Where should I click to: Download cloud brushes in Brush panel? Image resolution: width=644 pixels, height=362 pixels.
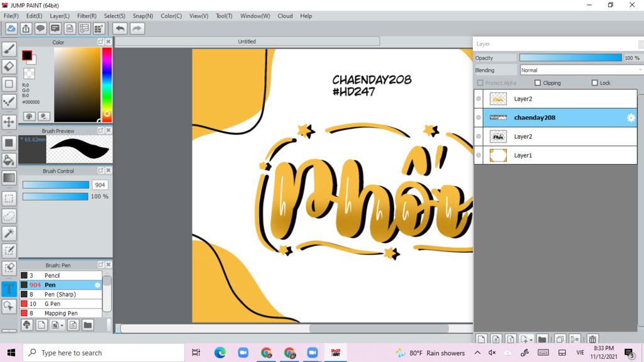coord(26,325)
